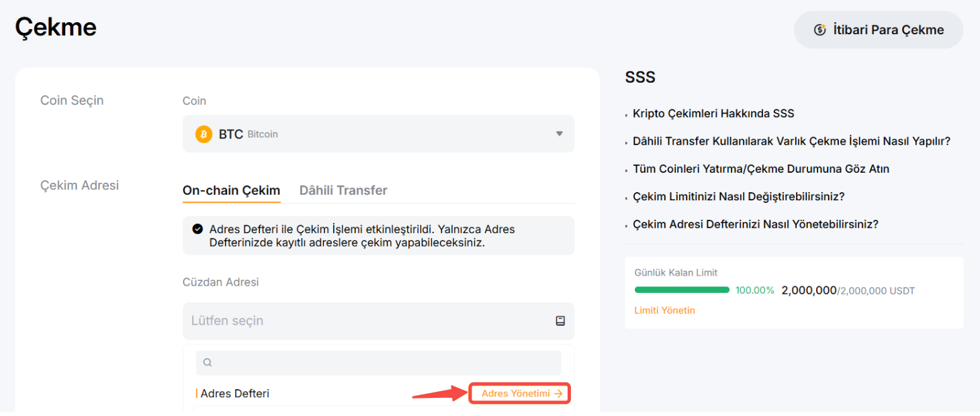Viewport: 980px width, 416px height.
Task: Open the BTC Bitcoin coin selector
Action: 379,134
